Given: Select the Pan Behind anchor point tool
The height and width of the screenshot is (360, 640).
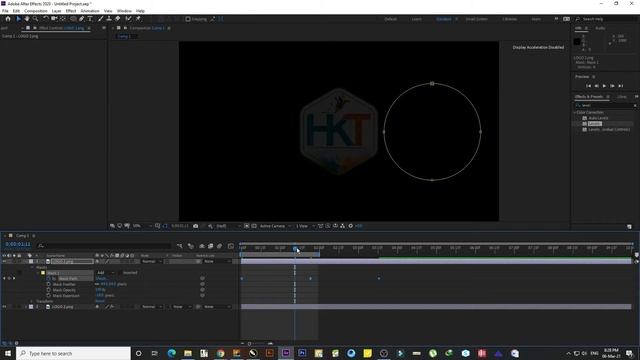Looking at the screenshot, I should pos(62,19).
